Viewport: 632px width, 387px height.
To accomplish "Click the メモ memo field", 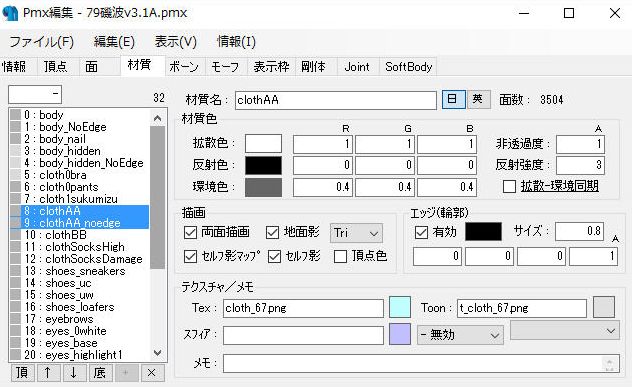I will [x=421, y=364].
